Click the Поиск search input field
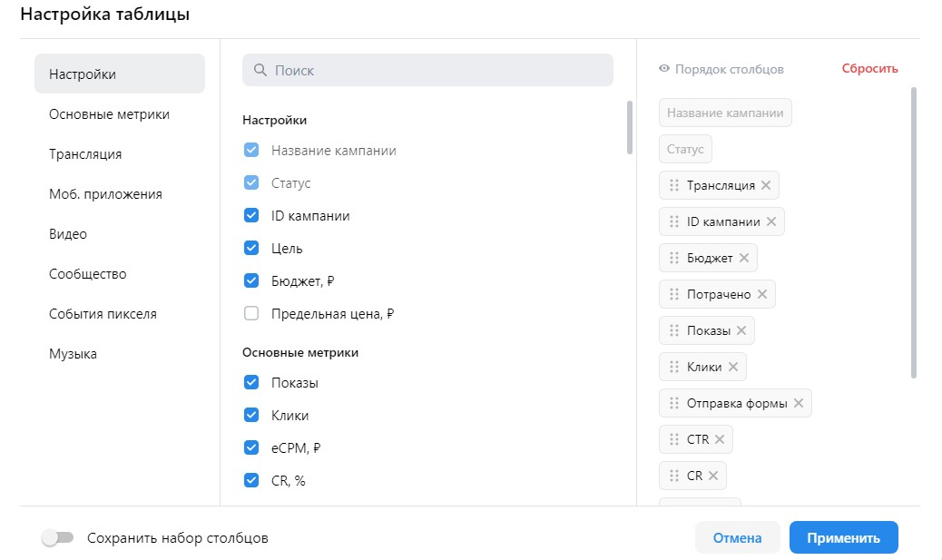The height and width of the screenshot is (560, 942). pos(427,70)
